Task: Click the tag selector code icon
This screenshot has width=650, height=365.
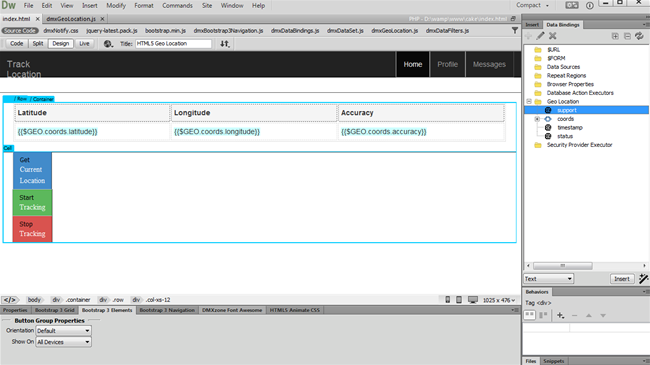Action: tap(10, 299)
